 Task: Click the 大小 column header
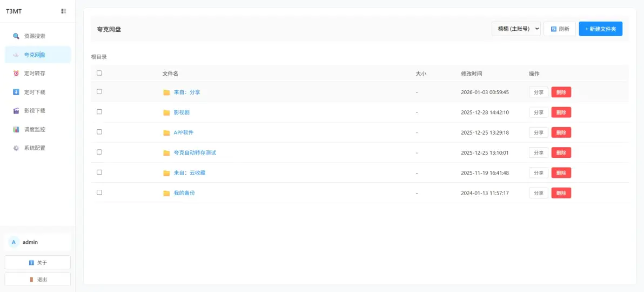point(421,74)
